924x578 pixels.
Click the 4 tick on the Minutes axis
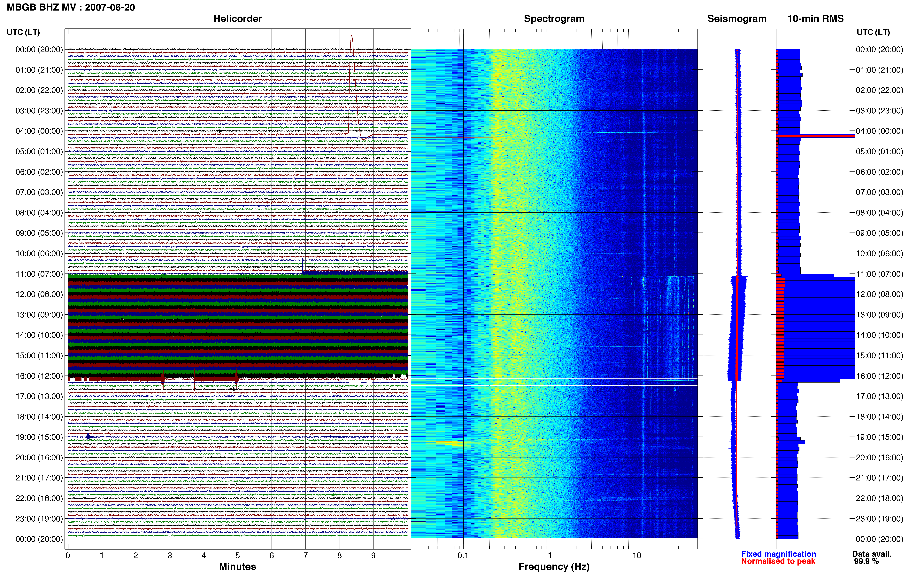[204, 555]
